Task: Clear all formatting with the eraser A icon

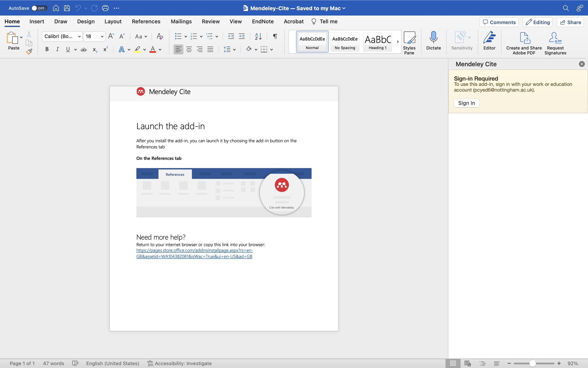Action: (x=160, y=36)
